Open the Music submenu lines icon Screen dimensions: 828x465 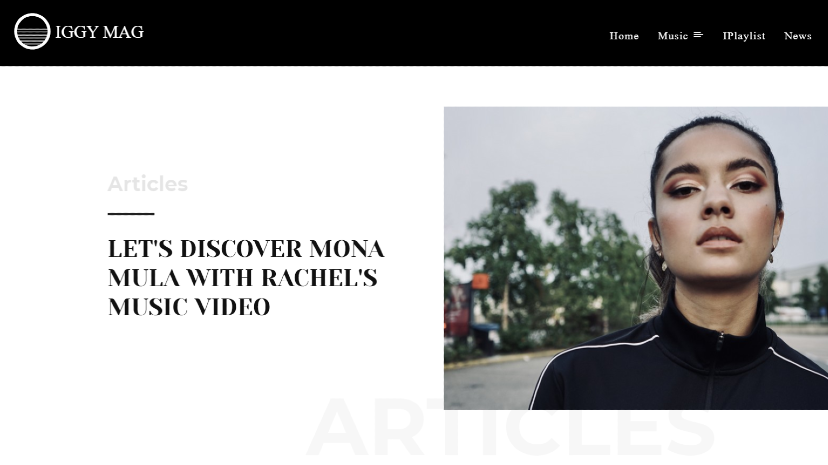coord(698,35)
